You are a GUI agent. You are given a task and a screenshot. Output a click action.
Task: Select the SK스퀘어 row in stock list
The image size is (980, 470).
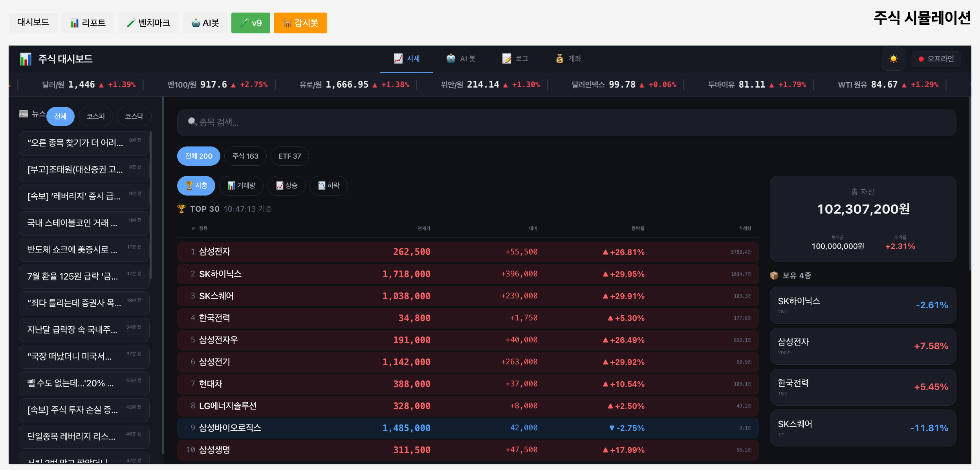click(468, 296)
